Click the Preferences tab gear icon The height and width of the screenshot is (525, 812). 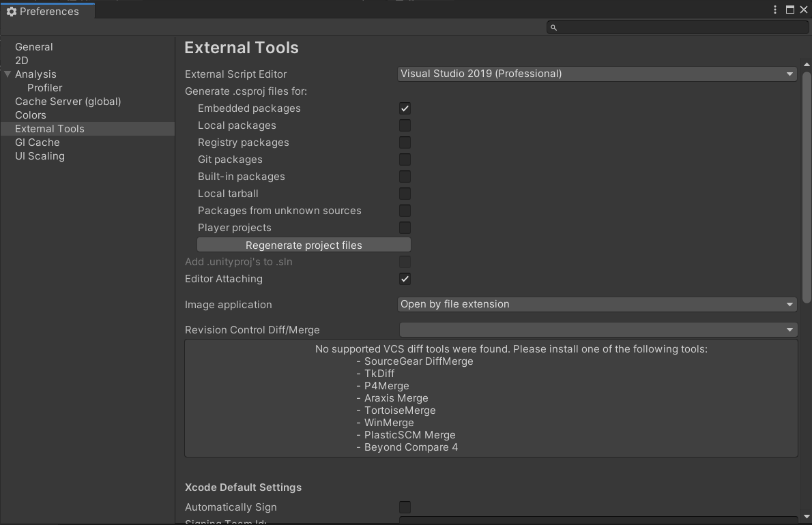(11, 12)
